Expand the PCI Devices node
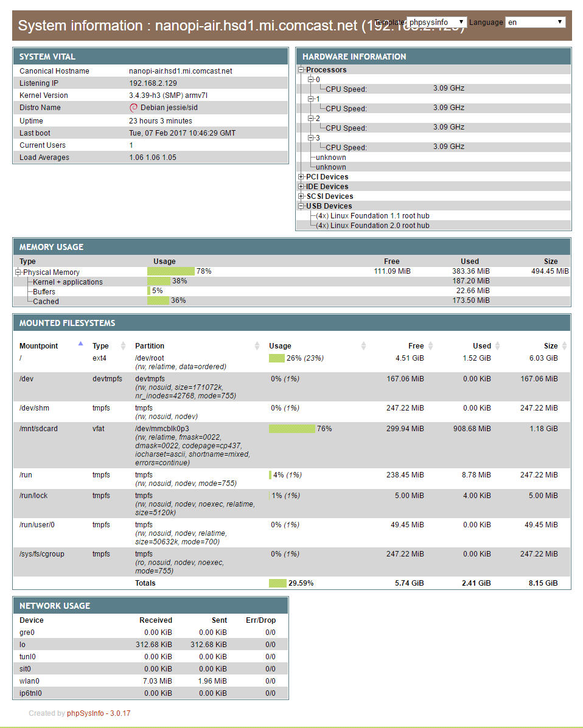 [x=301, y=177]
